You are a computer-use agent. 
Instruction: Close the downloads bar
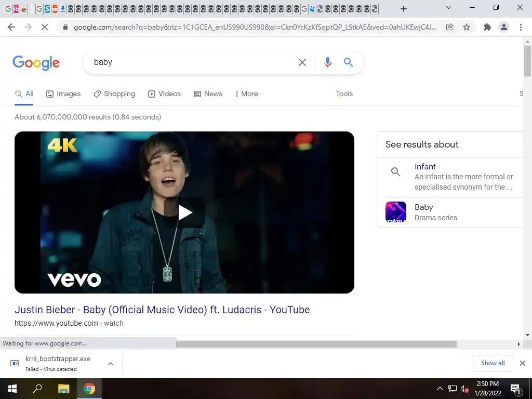523,363
